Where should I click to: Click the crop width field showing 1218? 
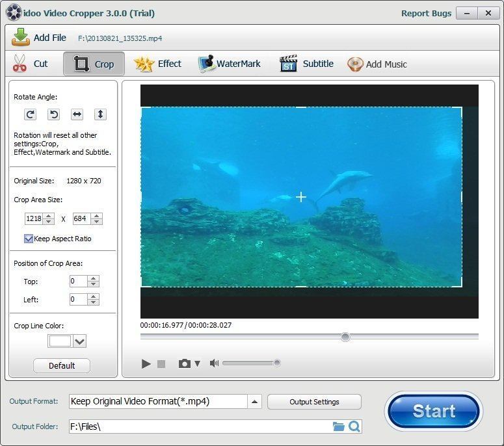pos(34,219)
